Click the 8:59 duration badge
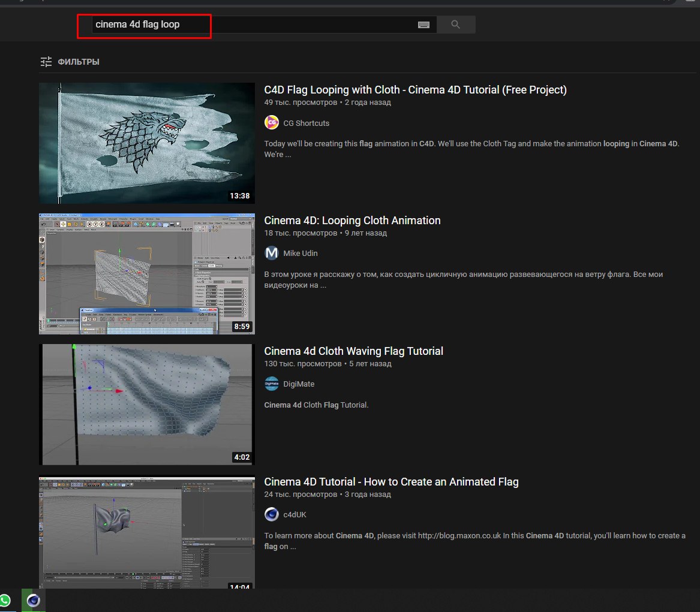The height and width of the screenshot is (612, 700). coord(242,327)
